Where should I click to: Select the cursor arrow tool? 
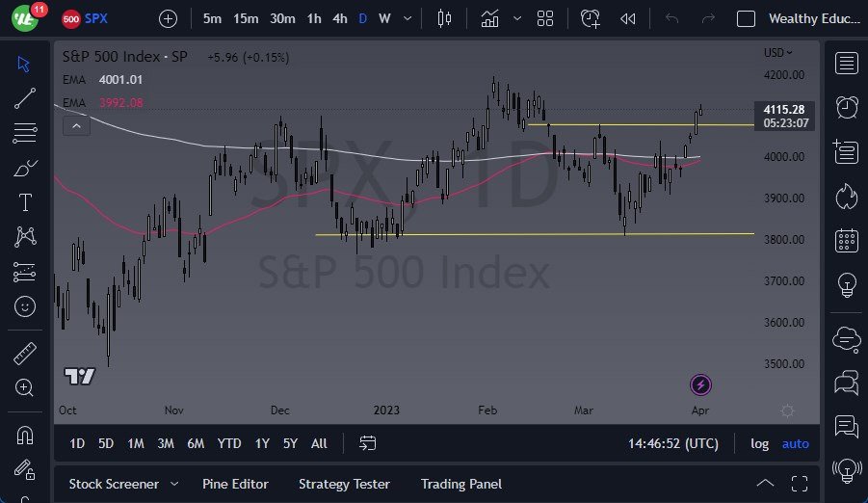coord(23,64)
